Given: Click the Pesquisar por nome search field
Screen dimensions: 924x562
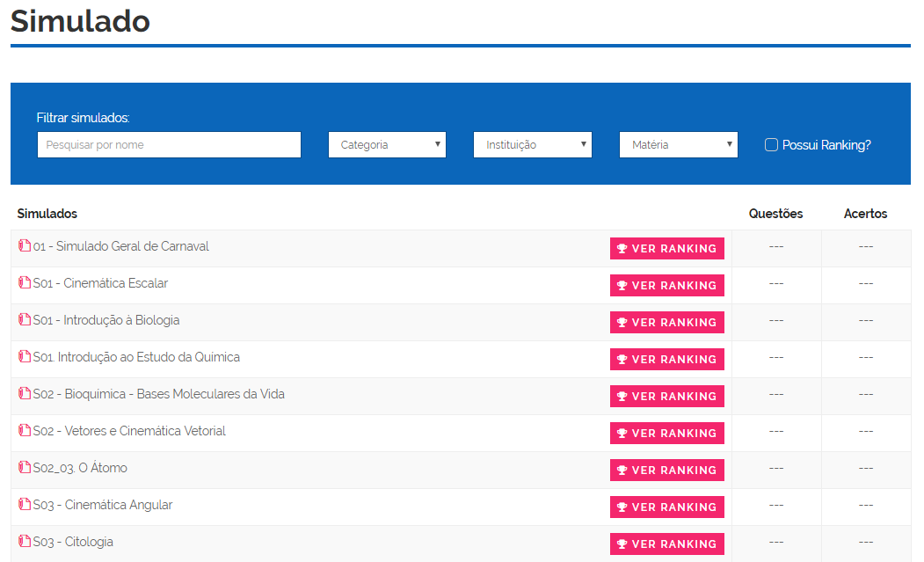Looking at the screenshot, I should (x=169, y=145).
